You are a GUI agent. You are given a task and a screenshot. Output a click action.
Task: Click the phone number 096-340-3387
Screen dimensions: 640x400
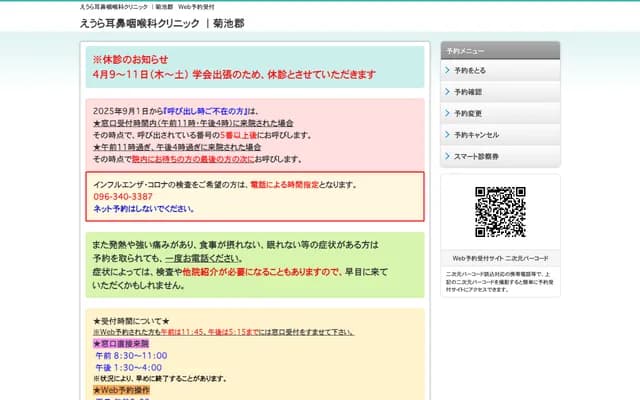pos(122,197)
